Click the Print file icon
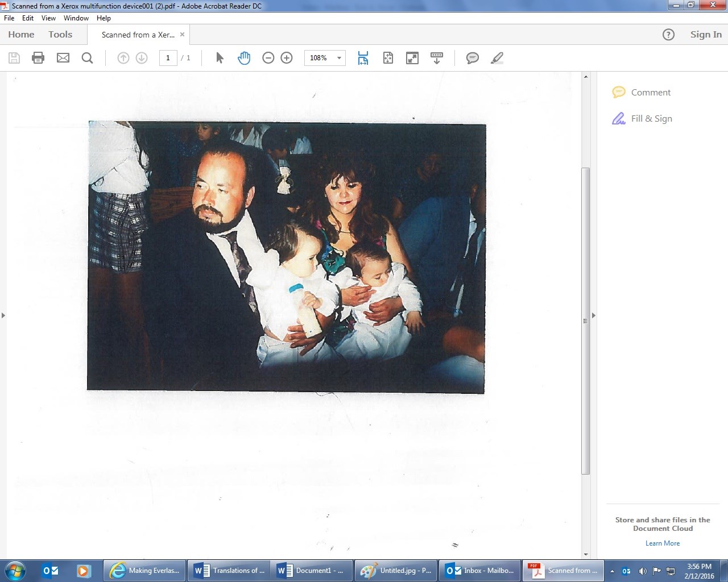728x582 pixels. pos(38,58)
